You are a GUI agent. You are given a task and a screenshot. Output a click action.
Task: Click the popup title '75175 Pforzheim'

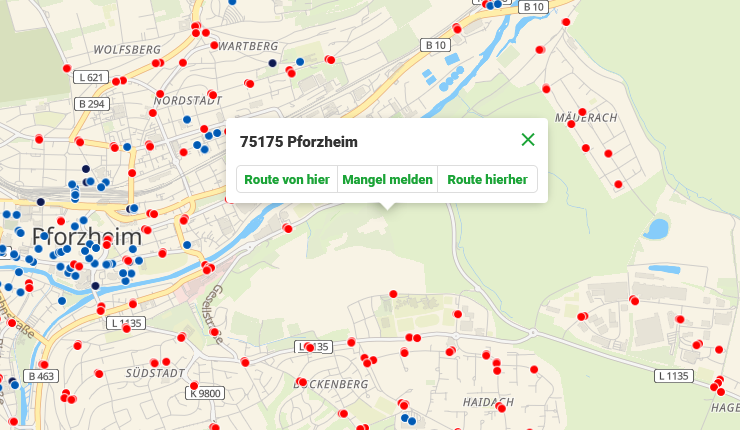tap(299, 142)
